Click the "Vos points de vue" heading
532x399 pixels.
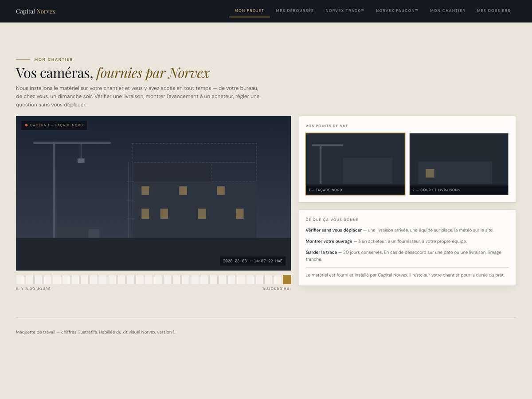coord(327,126)
